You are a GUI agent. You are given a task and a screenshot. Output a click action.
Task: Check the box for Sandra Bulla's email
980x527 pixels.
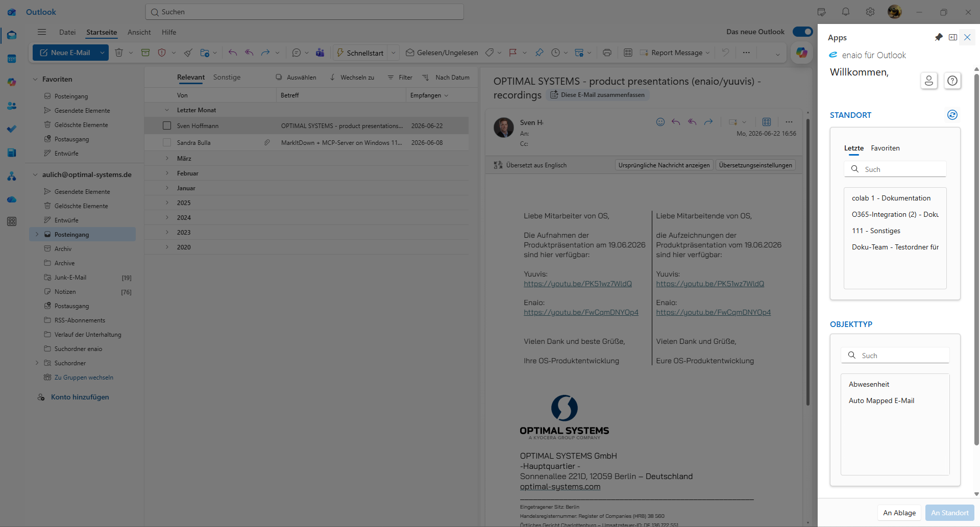pyautogui.click(x=167, y=142)
